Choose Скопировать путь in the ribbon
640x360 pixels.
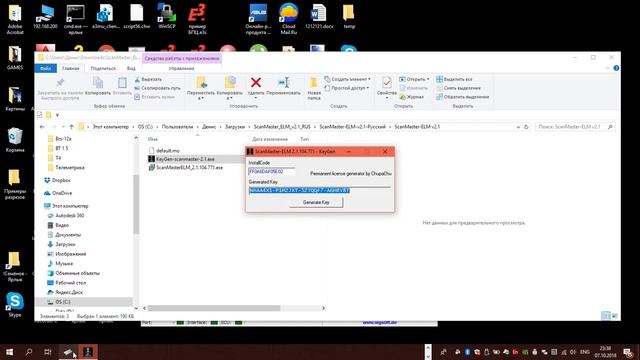tap(158, 88)
